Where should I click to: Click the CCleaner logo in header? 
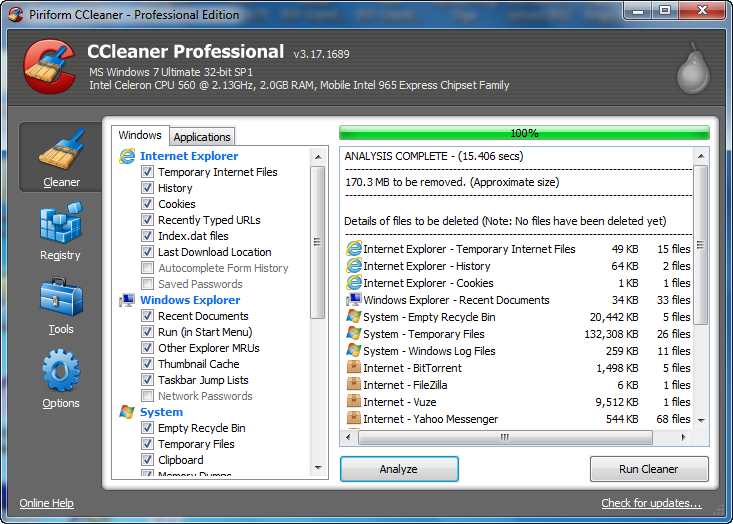(49, 66)
